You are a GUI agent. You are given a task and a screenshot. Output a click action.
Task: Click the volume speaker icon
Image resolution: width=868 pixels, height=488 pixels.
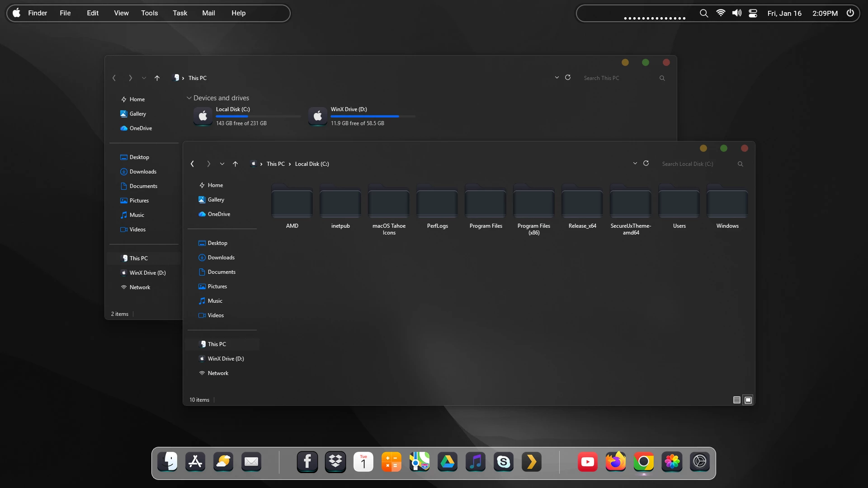click(737, 13)
